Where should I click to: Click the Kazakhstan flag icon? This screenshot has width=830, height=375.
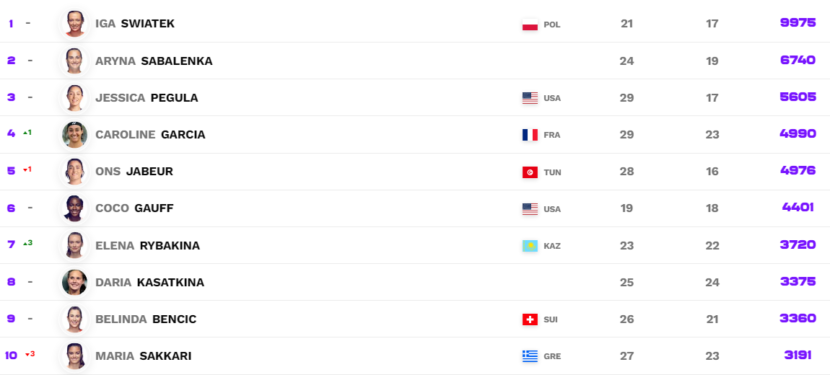tap(530, 246)
